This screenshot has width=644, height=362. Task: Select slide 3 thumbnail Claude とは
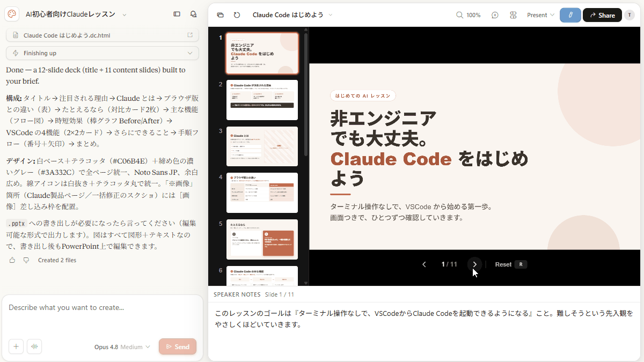[x=262, y=146]
